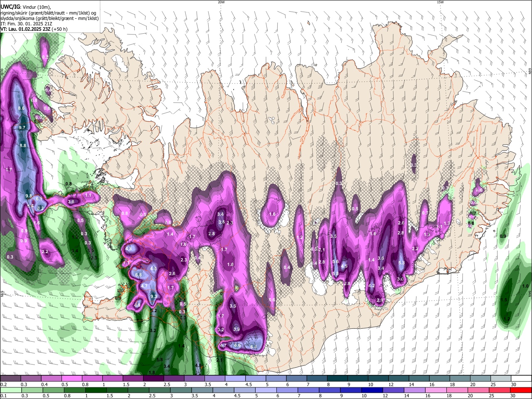Click the valid time 'VT: Lau. 01.02.2025 23Z'
The width and height of the screenshot is (532, 399).
[25, 29]
